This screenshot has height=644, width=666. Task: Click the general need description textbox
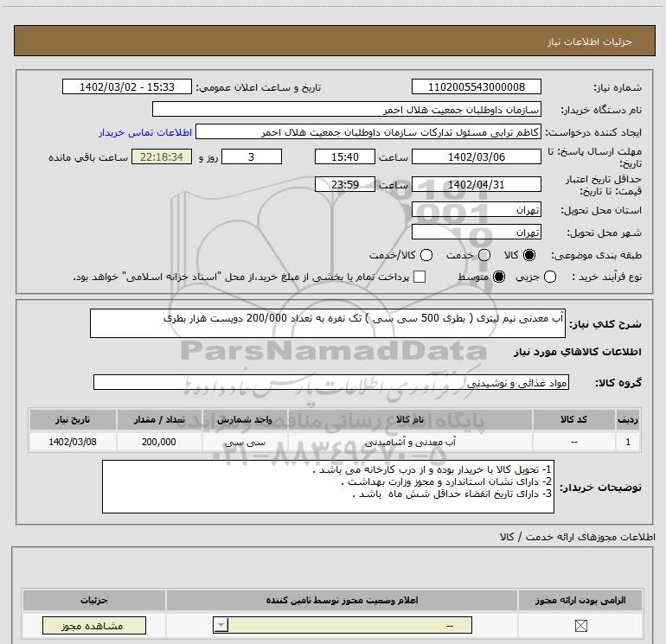click(x=328, y=323)
